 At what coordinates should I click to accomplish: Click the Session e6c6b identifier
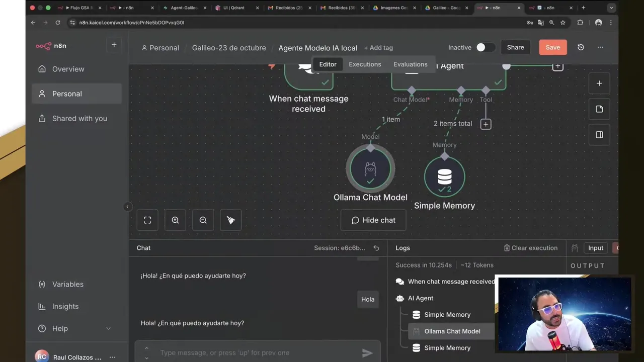(x=340, y=248)
